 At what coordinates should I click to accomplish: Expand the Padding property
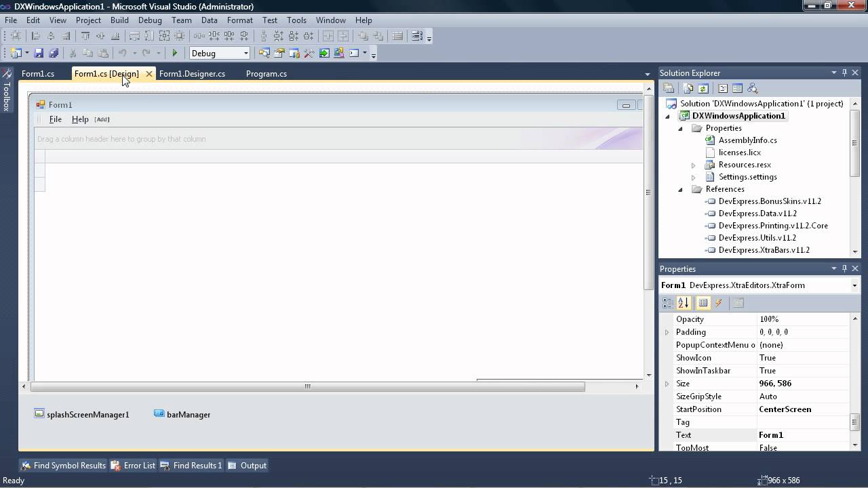click(x=667, y=332)
